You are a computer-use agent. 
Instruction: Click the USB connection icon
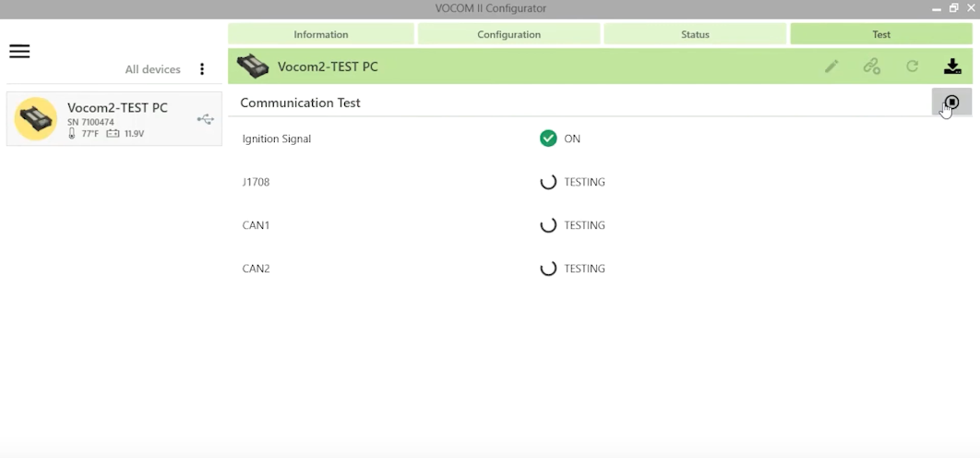tap(206, 119)
